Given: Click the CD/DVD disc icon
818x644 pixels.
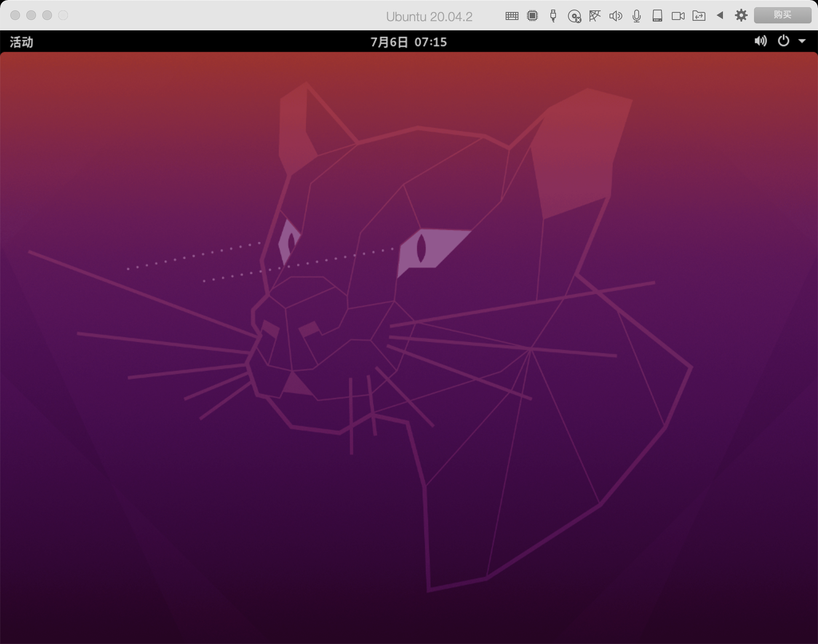Looking at the screenshot, I should click(x=574, y=16).
